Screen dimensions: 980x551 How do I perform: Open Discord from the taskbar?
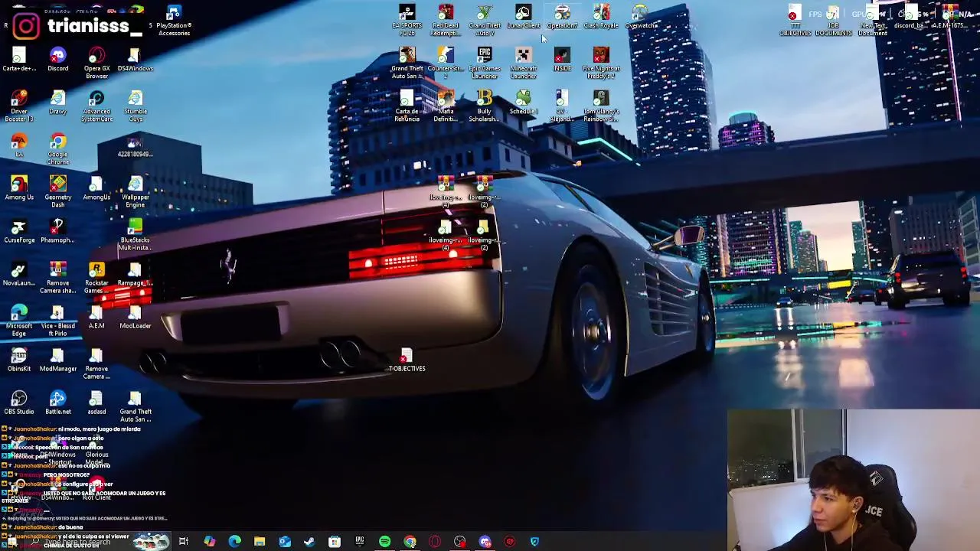pos(485,542)
